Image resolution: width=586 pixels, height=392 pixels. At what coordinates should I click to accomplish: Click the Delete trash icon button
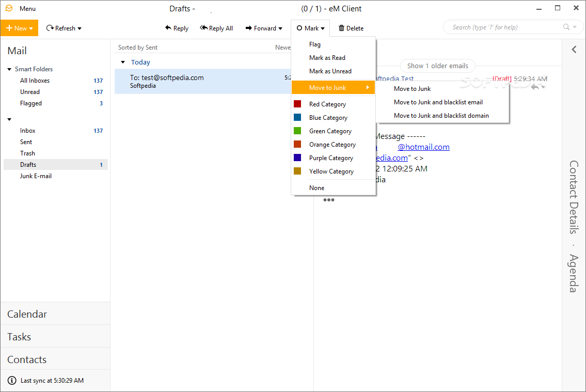pos(351,28)
